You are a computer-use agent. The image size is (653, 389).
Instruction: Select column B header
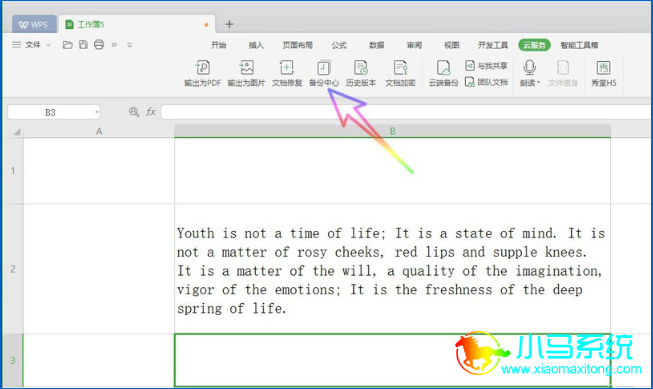(392, 131)
